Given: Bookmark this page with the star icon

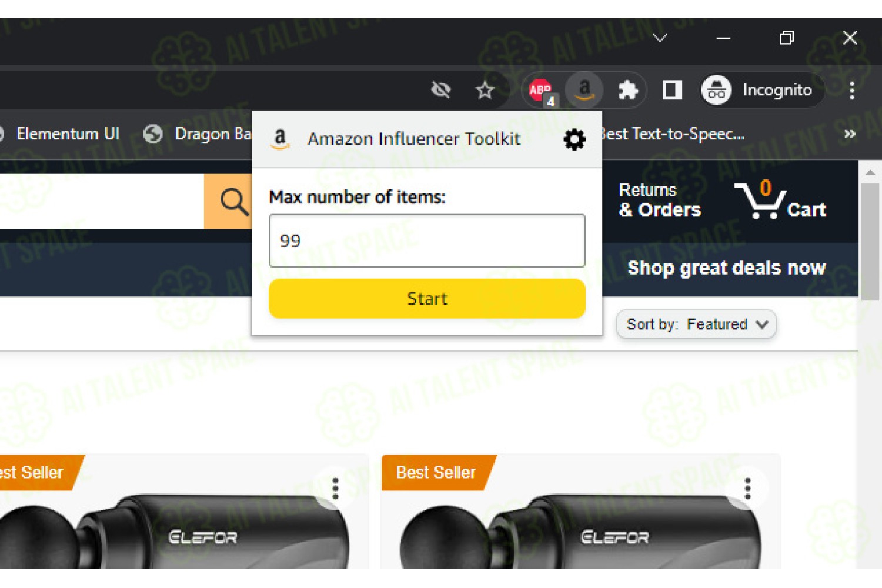Looking at the screenshot, I should coord(485,90).
